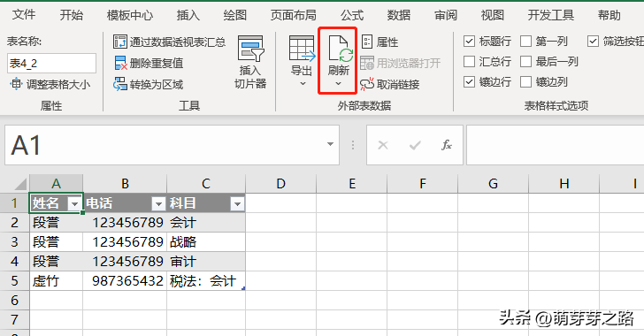Image resolution: width=644 pixels, height=336 pixels.
Task: Switch to the 开始 ribbon tab
Action: point(72,15)
